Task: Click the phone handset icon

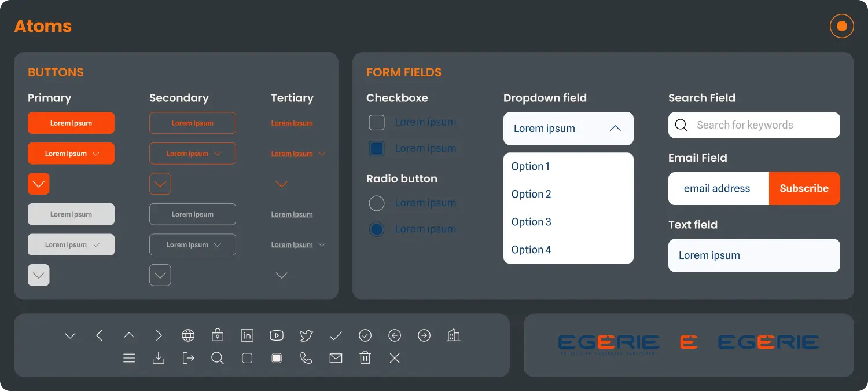Action: 306,358
